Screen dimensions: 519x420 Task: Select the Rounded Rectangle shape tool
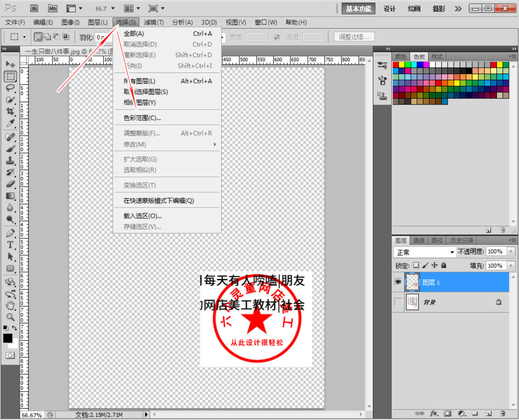10,268
